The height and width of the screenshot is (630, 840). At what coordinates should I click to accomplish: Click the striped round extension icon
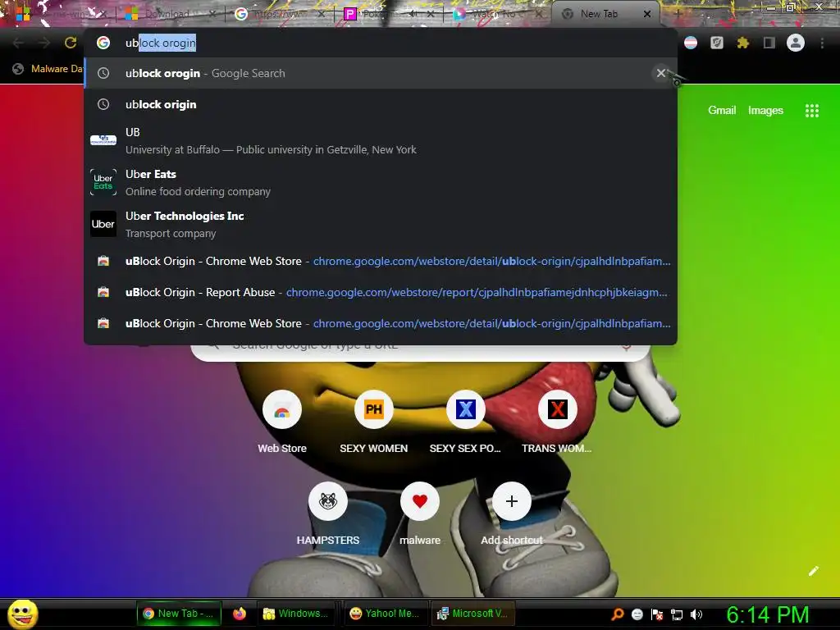(x=691, y=43)
